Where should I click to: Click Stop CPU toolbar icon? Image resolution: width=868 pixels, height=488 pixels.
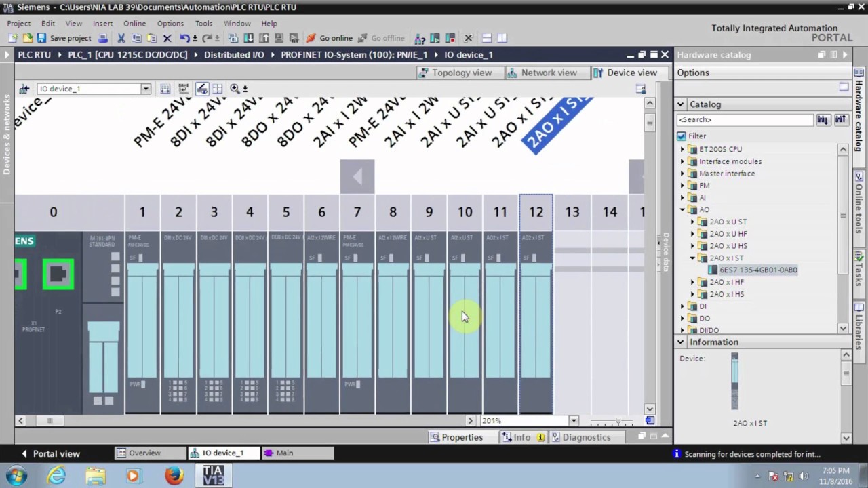click(x=450, y=38)
